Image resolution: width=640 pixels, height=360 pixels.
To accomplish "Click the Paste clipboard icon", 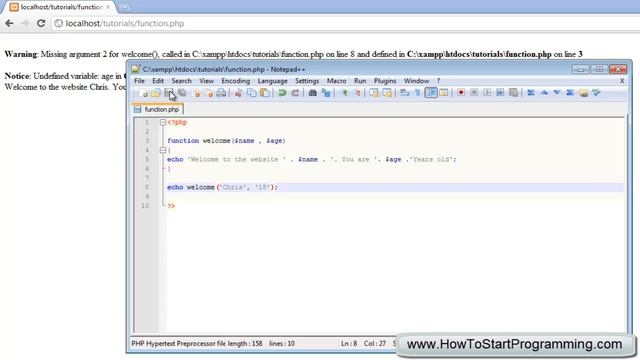I will pos(265,93).
